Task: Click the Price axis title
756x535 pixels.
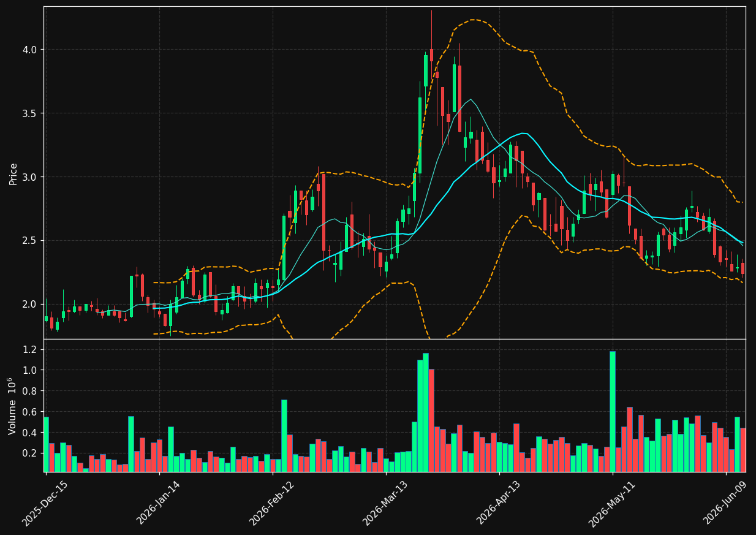Action: [13, 173]
